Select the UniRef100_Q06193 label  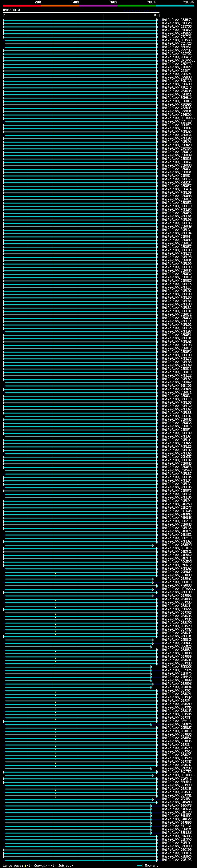177,860
